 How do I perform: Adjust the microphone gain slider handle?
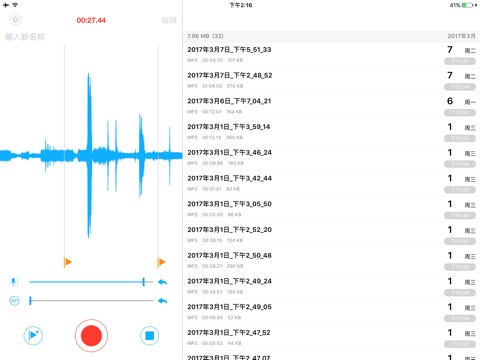143,282
